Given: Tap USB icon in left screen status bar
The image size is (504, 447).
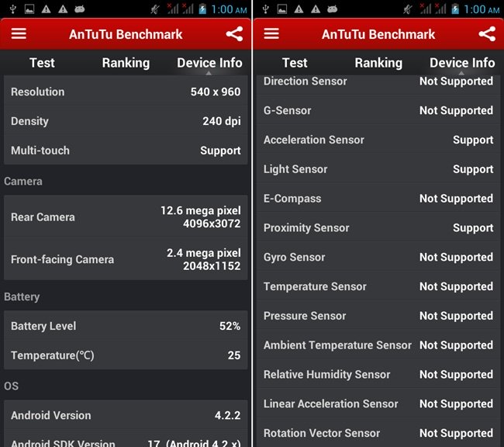Looking at the screenshot, I should click(x=12, y=9).
